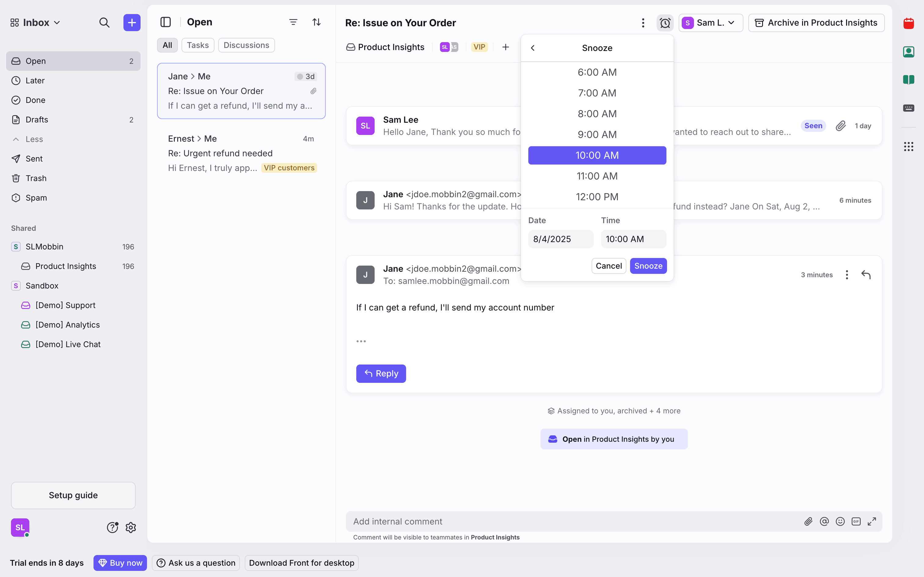Switch to the Discussions tab
924x577 pixels.
[246, 45]
